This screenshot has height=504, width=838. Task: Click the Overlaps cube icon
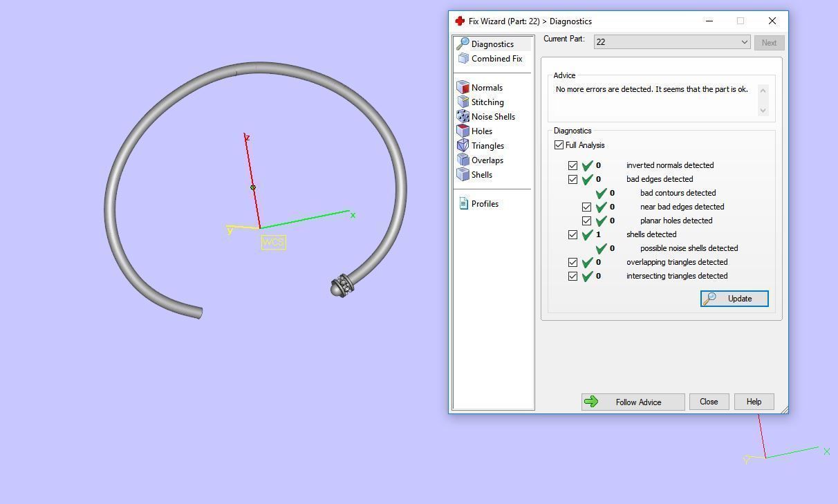pos(463,160)
